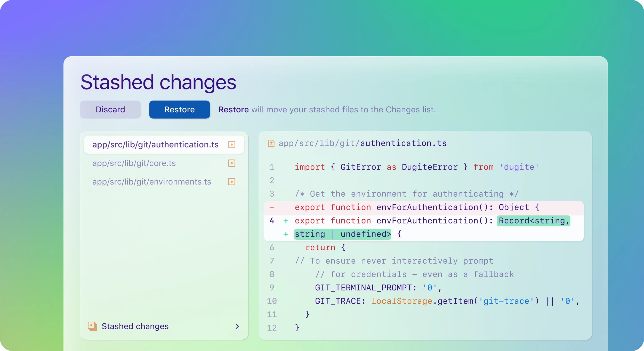Click the diff file icon in the code header
This screenshot has height=351, width=644.
pyautogui.click(x=271, y=144)
